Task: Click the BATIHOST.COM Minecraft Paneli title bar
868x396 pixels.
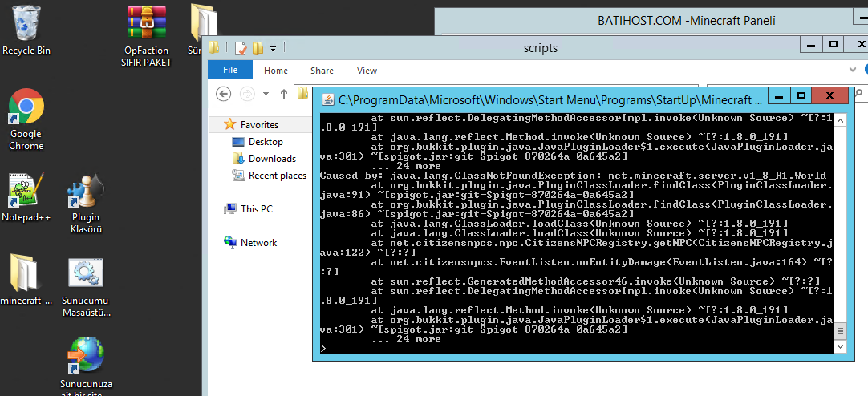Action: pyautogui.click(x=687, y=21)
